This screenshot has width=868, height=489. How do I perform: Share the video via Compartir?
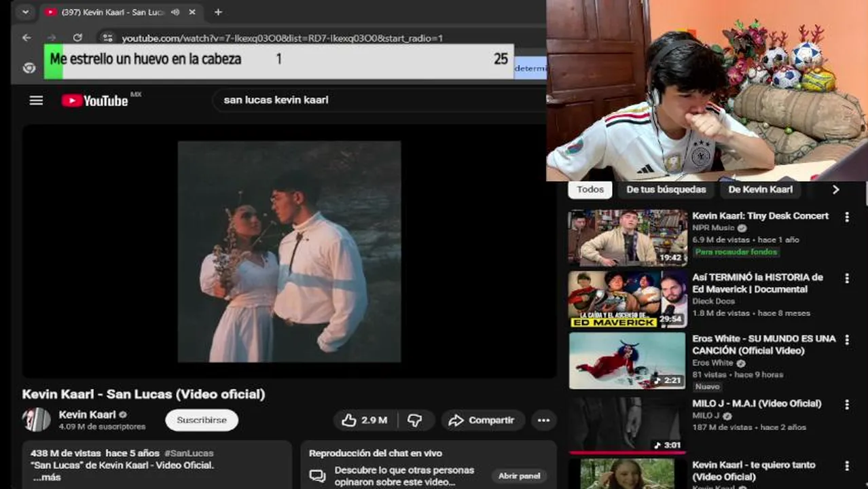[483, 420]
